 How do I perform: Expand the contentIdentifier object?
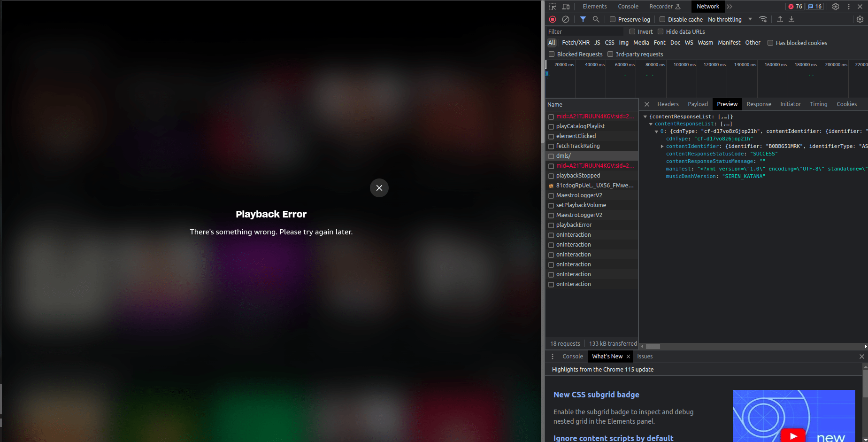[x=662, y=146]
